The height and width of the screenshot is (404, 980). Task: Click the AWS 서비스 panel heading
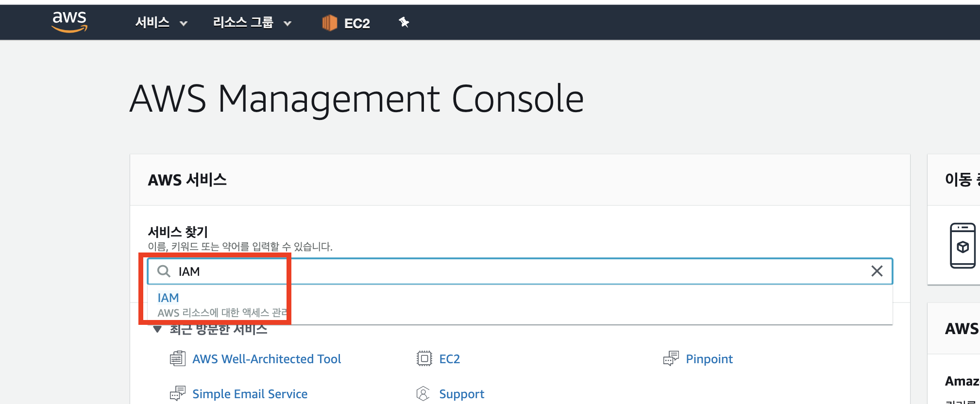(x=187, y=180)
